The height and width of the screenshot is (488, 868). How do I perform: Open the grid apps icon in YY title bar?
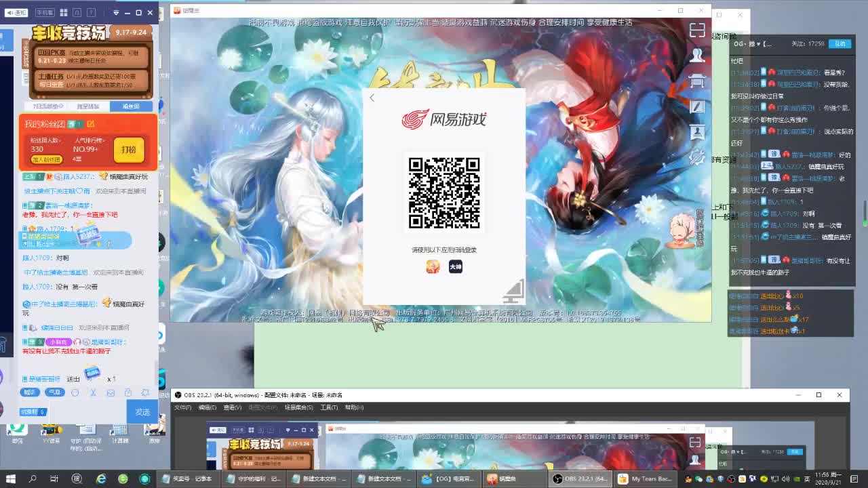pos(64,12)
